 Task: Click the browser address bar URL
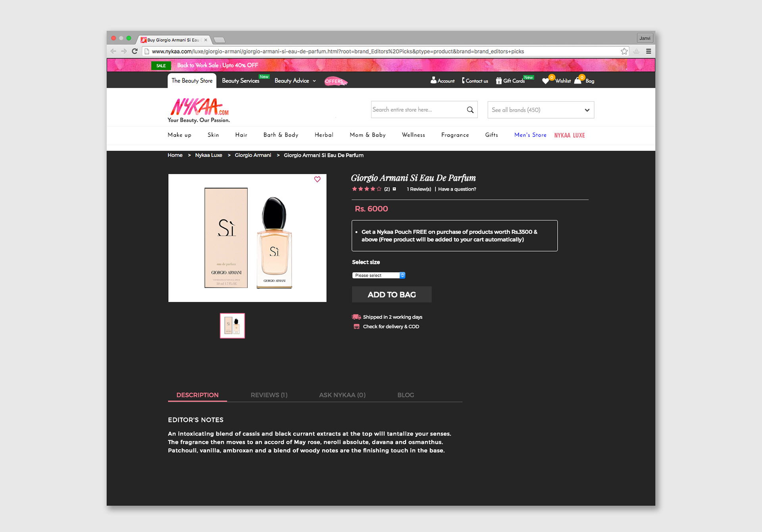point(338,51)
